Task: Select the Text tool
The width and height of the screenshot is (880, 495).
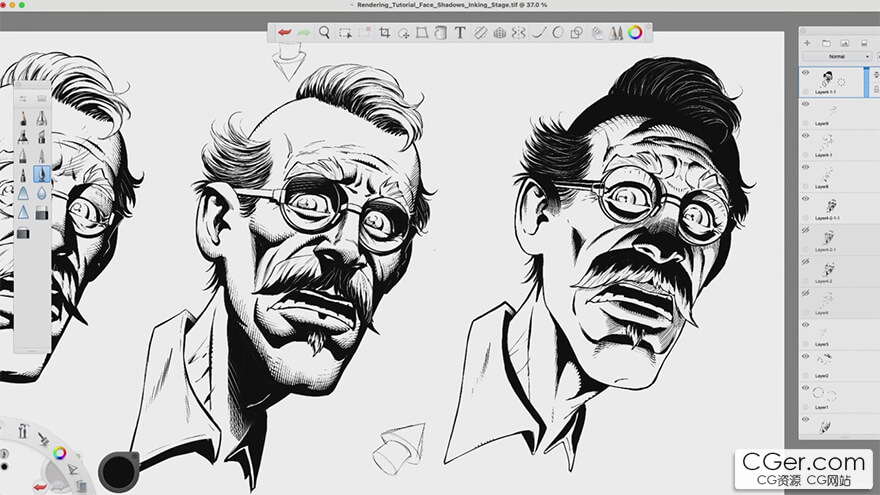Action: [460, 33]
